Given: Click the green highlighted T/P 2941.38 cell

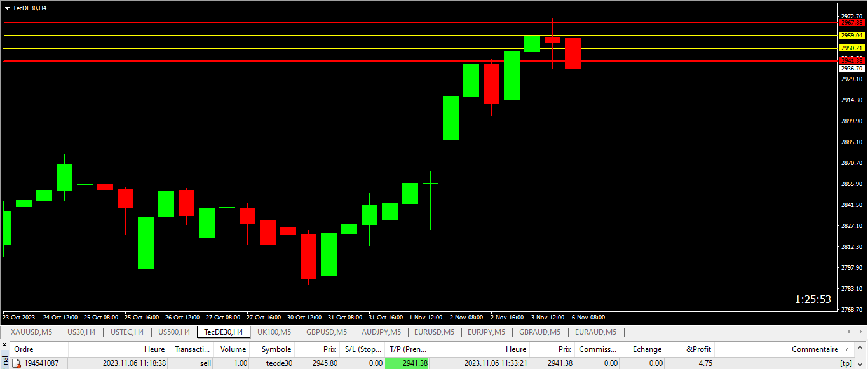Looking at the screenshot, I should click(x=407, y=363).
